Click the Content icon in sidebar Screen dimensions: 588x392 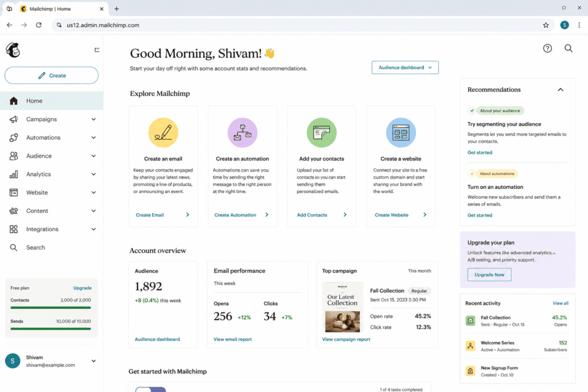pyautogui.click(x=14, y=211)
